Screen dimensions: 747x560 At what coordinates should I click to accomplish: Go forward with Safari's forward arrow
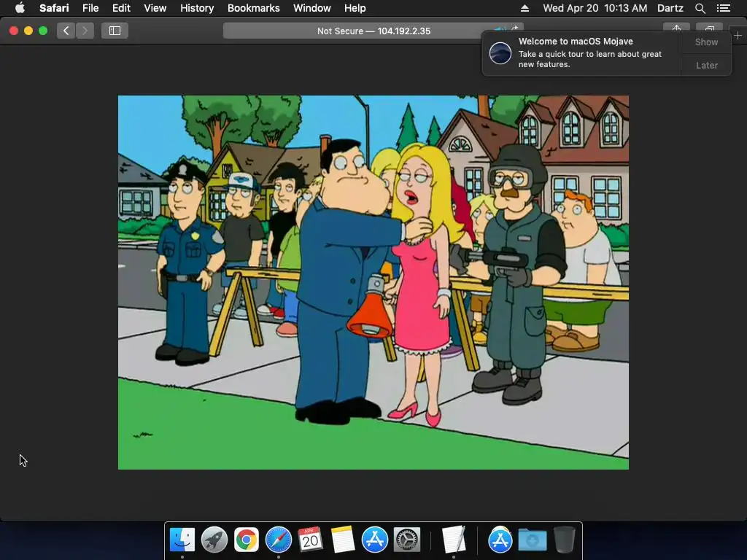(x=85, y=31)
